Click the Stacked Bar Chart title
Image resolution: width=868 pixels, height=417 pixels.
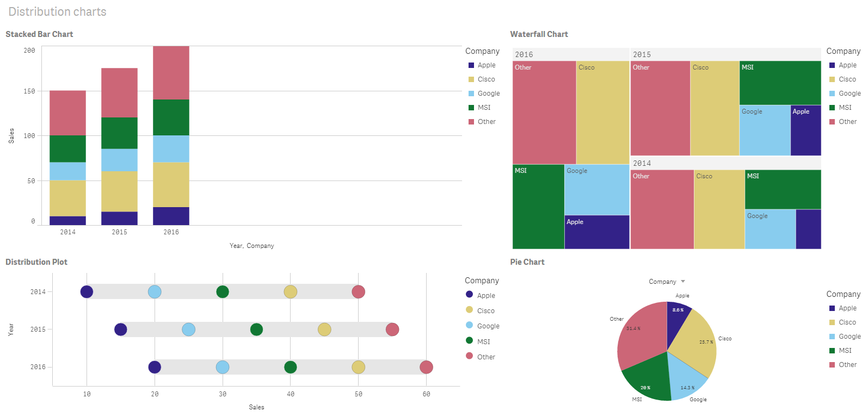(x=39, y=34)
